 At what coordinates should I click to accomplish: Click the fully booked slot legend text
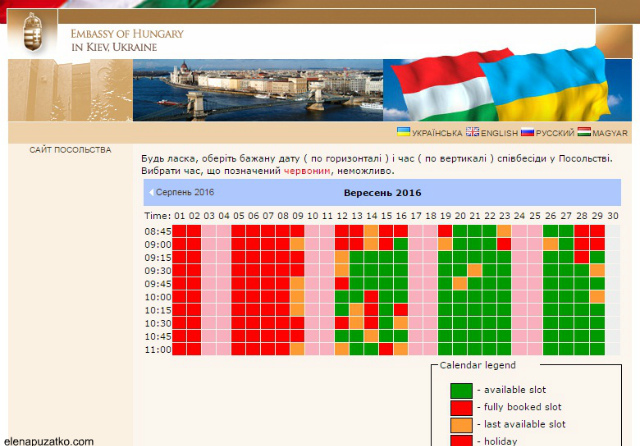[522, 407]
